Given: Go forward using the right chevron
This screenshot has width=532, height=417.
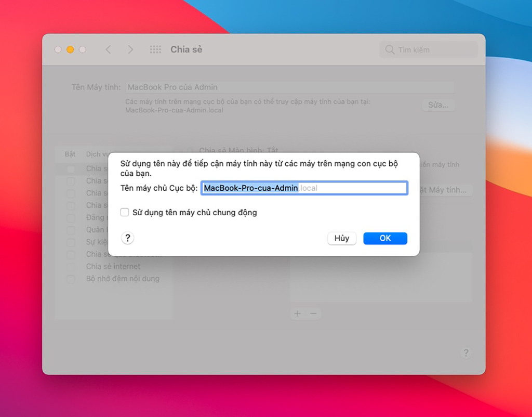Looking at the screenshot, I should [130, 49].
